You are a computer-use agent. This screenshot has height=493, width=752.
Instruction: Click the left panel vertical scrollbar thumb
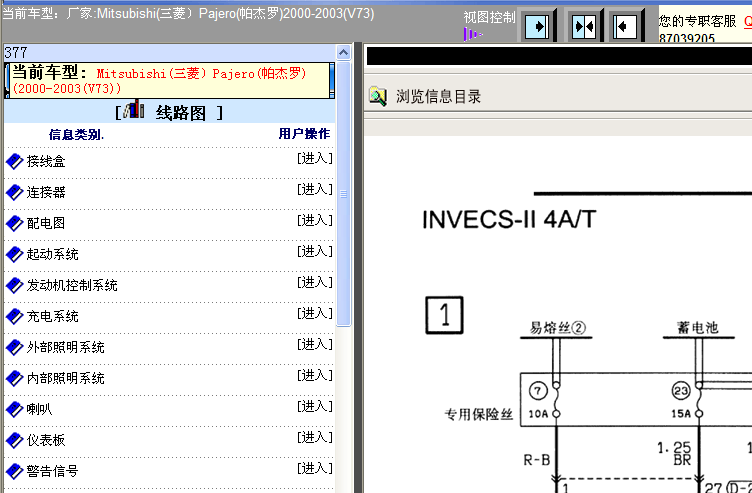(x=343, y=194)
